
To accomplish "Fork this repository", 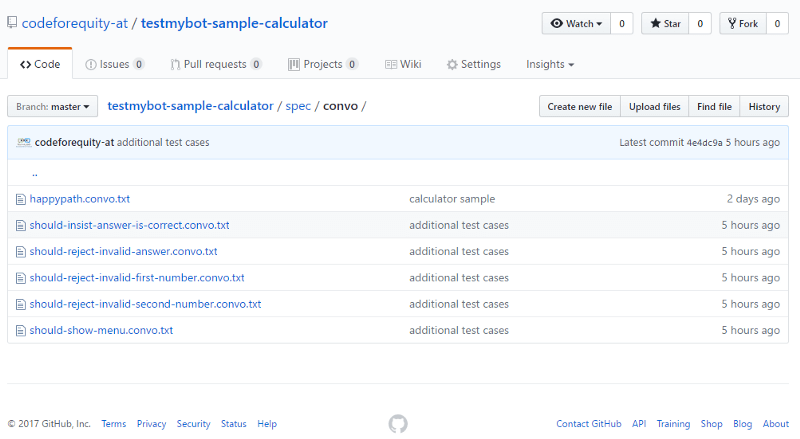I will 743,23.
